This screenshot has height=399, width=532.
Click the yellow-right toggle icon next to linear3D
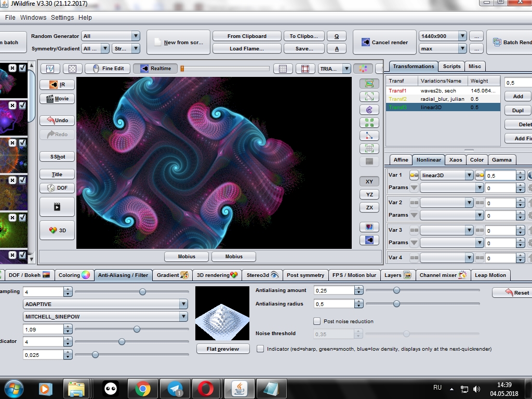(x=480, y=176)
